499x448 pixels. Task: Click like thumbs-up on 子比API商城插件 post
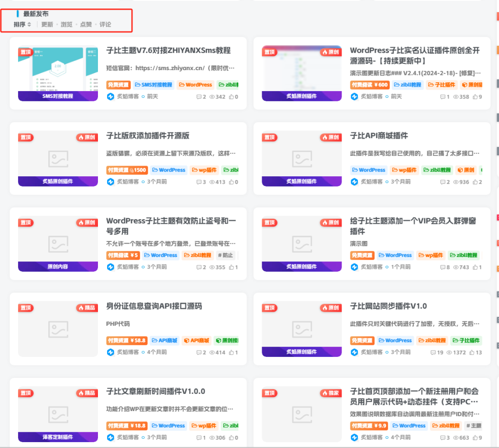click(x=475, y=182)
